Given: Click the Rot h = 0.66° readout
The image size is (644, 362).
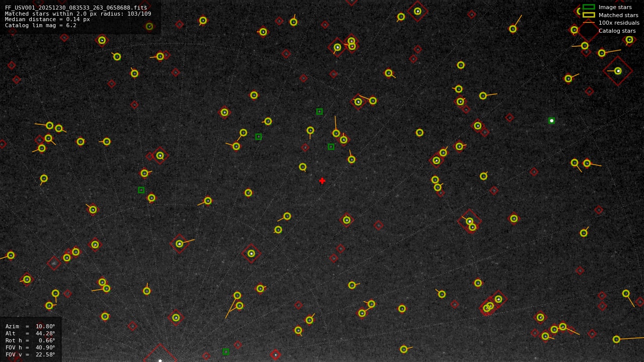Looking at the screenshot, I should tap(30, 340).
